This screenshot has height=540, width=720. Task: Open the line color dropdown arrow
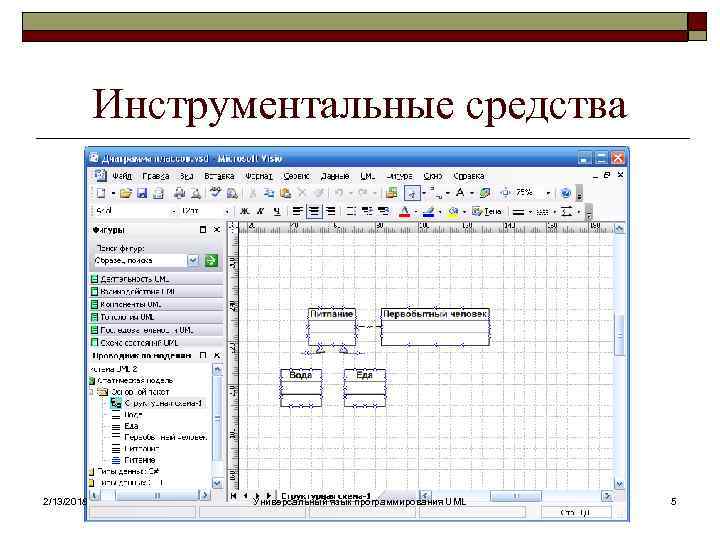click(440, 212)
